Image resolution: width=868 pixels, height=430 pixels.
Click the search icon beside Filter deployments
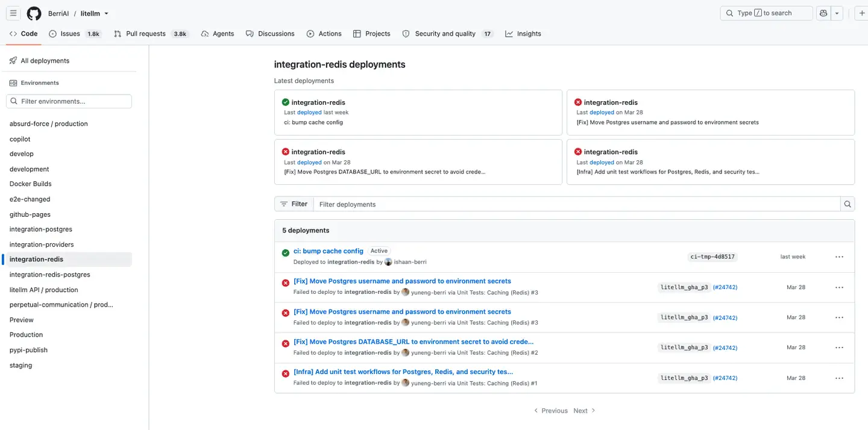tap(848, 204)
